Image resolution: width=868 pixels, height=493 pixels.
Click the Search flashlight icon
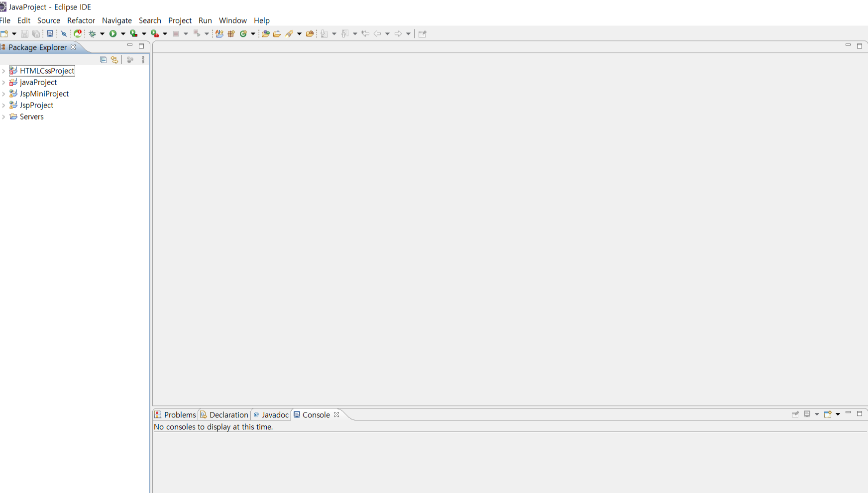289,34
